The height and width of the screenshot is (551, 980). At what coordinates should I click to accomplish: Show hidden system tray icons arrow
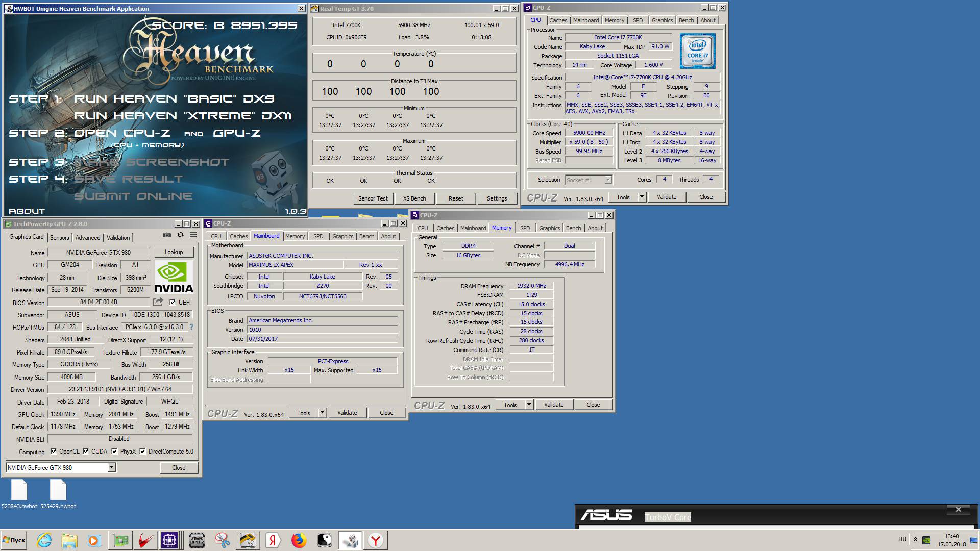[915, 540]
